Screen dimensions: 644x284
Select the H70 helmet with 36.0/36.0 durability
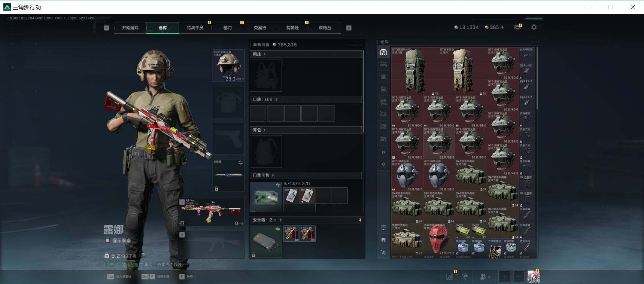tap(439, 175)
